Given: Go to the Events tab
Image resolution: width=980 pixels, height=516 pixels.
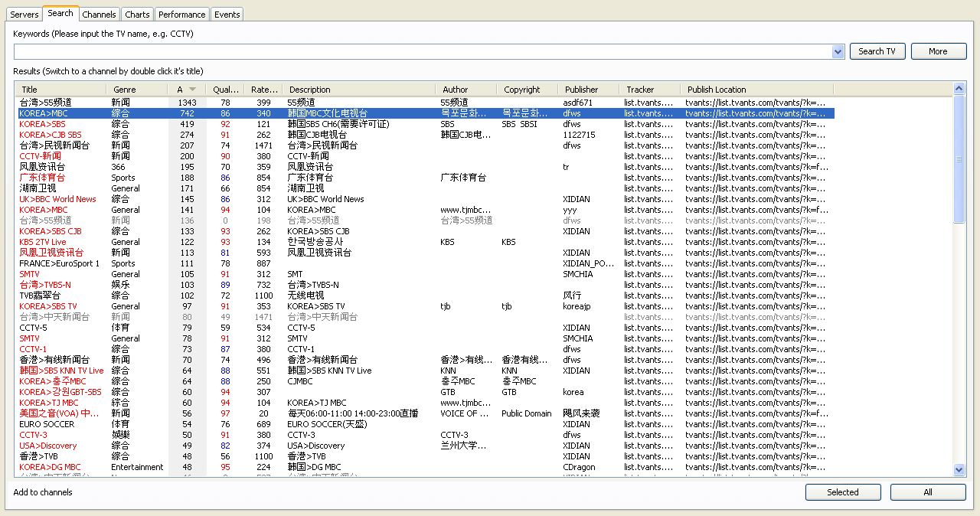Looking at the screenshot, I should pos(227,15).
